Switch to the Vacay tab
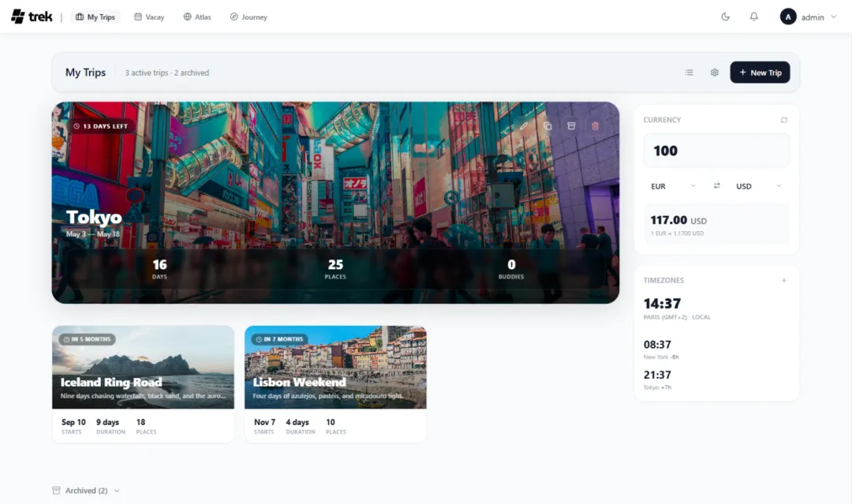The image size is (852, 504). (148, 16)
